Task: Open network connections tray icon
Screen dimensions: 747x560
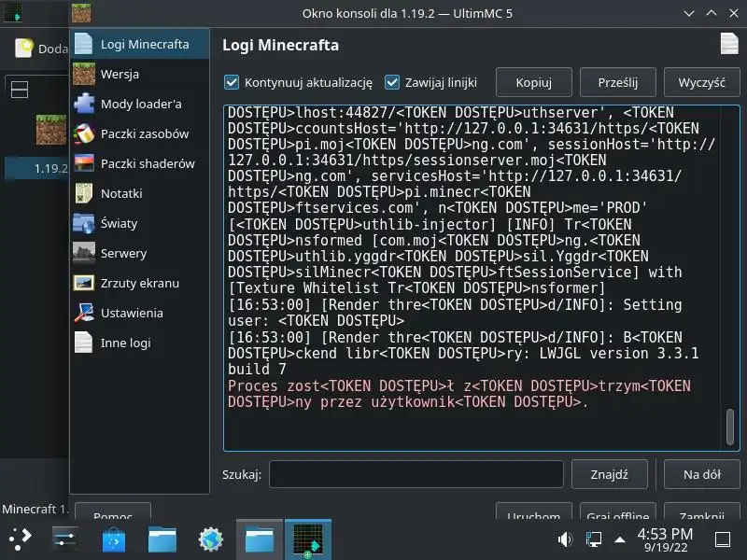Action: 593,539
